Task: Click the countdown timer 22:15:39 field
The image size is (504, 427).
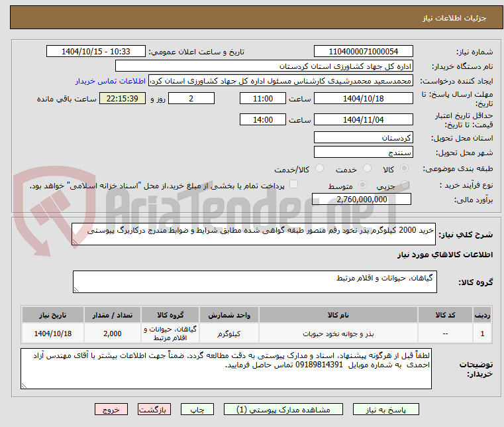Action: coord(122,99)
